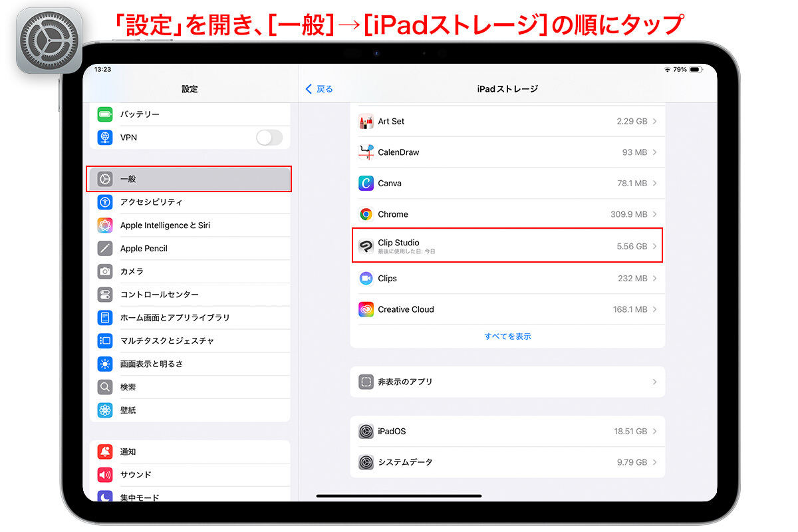Screen dimensions: 798x532
Task: Tap the Focus moon icon
Action: click(x=105, y=497)
